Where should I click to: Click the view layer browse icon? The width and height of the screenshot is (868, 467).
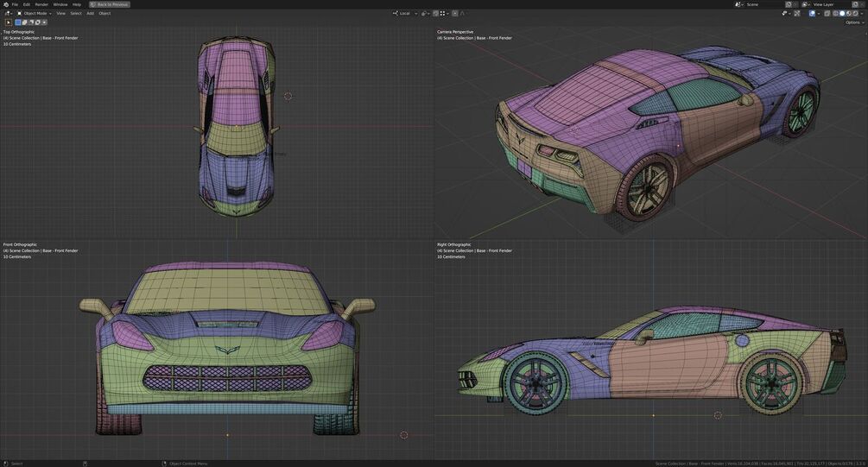(x=807, y=4)
